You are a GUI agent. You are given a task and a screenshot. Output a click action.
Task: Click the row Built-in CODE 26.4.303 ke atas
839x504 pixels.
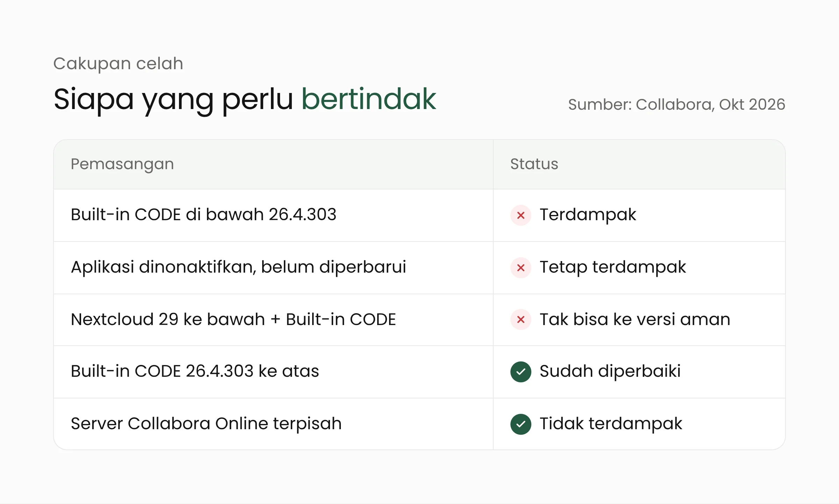click(419, 372)
